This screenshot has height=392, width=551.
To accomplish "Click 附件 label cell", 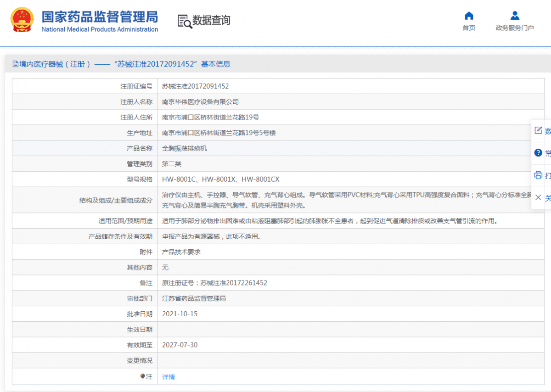I will click(x=85, y=252).
